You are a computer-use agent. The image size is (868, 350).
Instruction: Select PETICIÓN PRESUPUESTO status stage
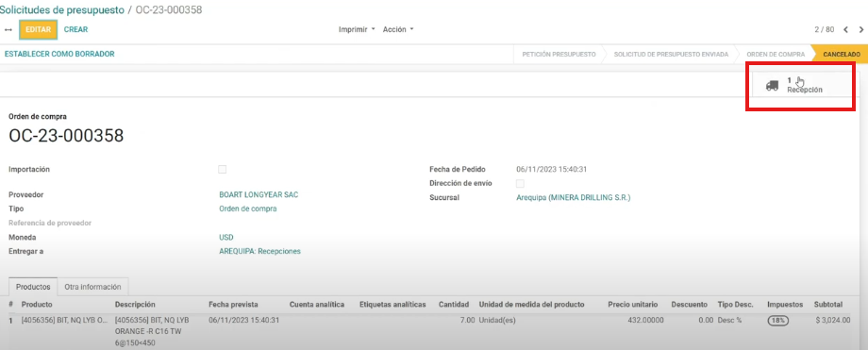tap(559, 55)
